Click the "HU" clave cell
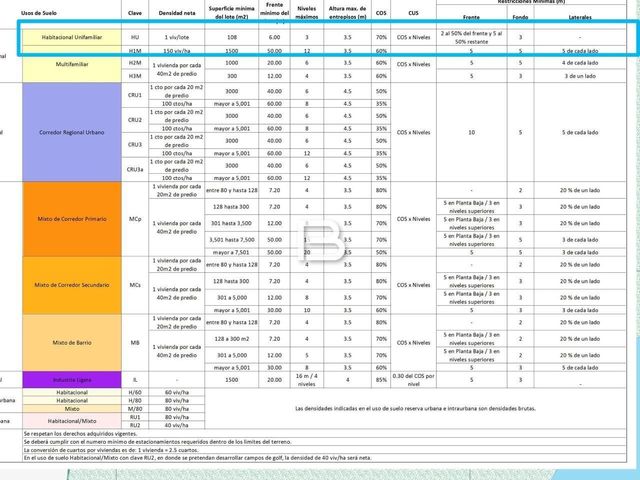Image resolution: width=640 pixels, height=480 pixels. pyautogui.click(x=135, y=37)
